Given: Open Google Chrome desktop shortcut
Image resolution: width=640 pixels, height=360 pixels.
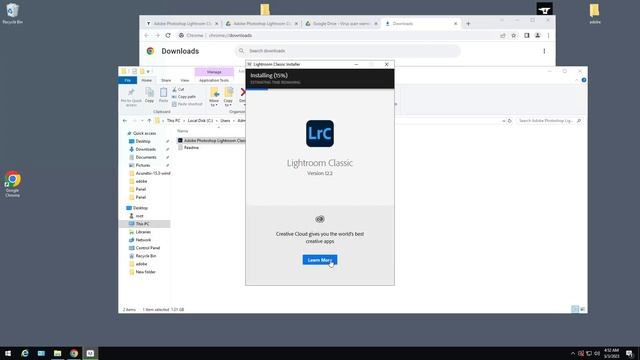Looking at the screenshot, I should 12,184.
